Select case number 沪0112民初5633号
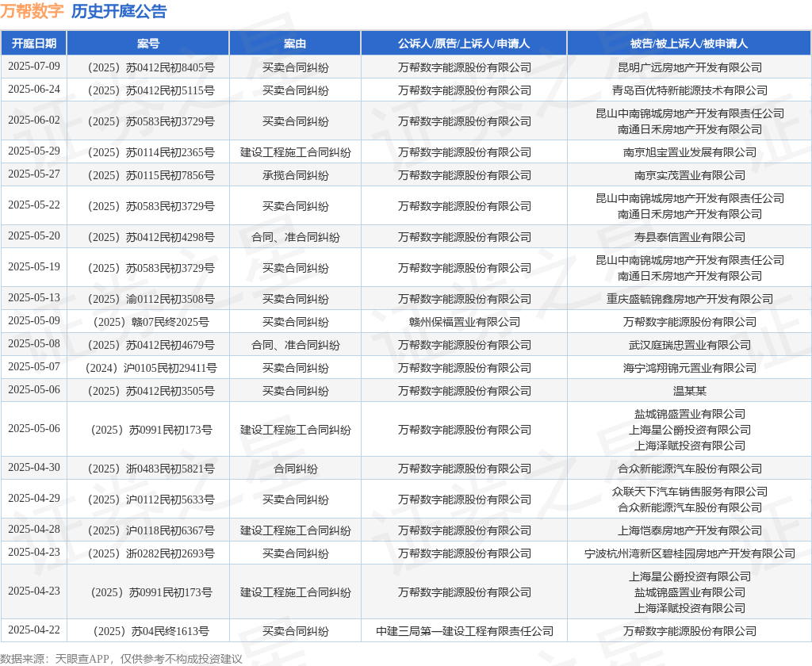The width and height of the screenshot is (812, 666). [x=151, y=499]
